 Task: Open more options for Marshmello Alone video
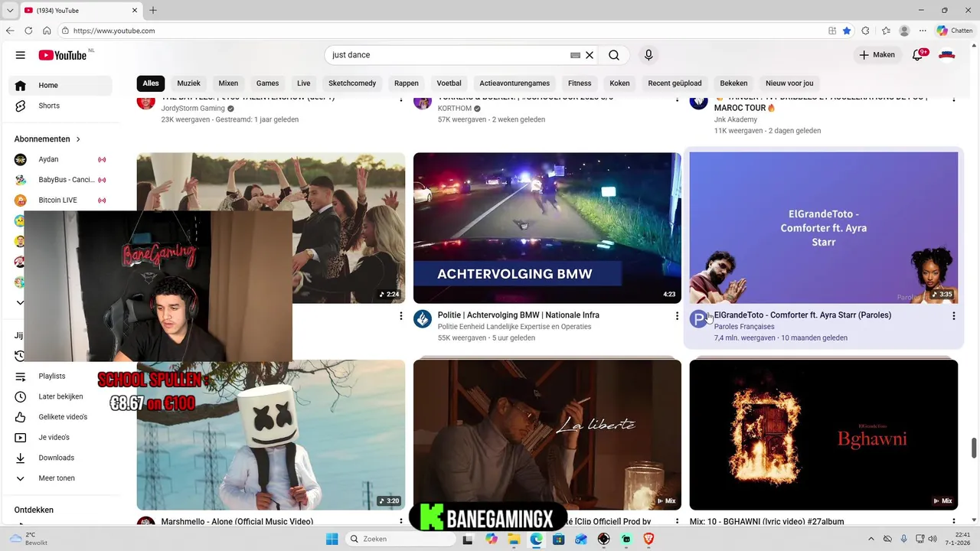pyautogui.click(x=400, y=522)
